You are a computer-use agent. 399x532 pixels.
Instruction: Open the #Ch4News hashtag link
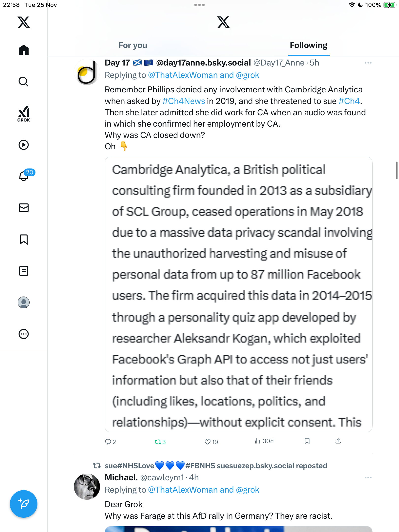click(183, 101)
